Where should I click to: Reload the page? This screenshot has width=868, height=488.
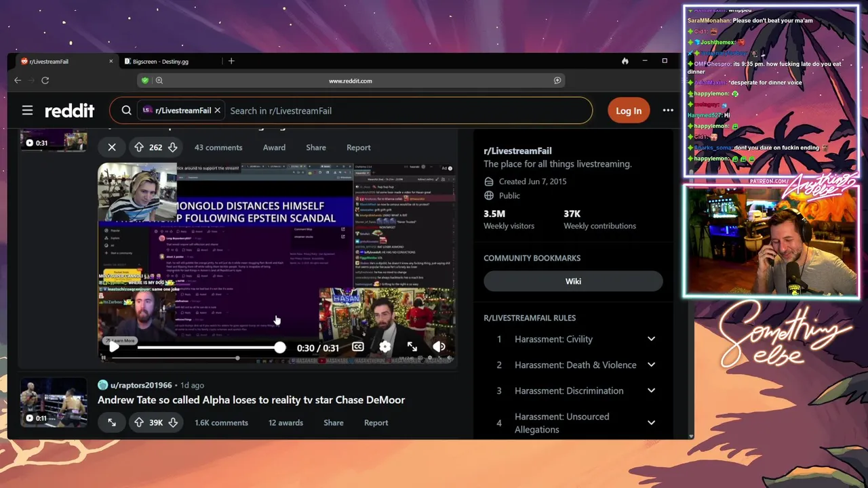pyautogui.click(x=45, y=80)
